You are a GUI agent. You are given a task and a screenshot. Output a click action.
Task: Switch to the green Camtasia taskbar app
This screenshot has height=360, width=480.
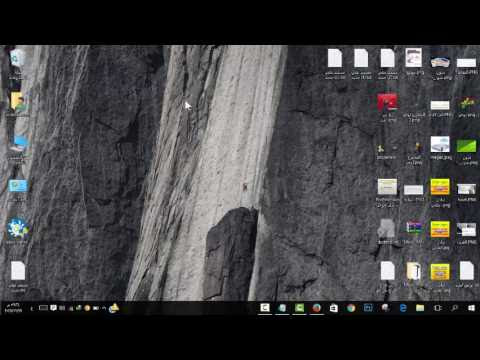click(299, 308)
